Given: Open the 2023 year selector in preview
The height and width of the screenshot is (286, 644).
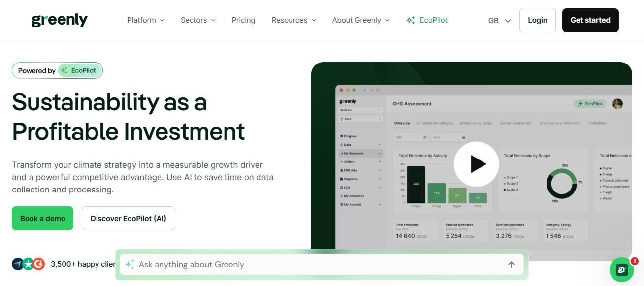Looking at the screenshot, I should tap(360, 119).
